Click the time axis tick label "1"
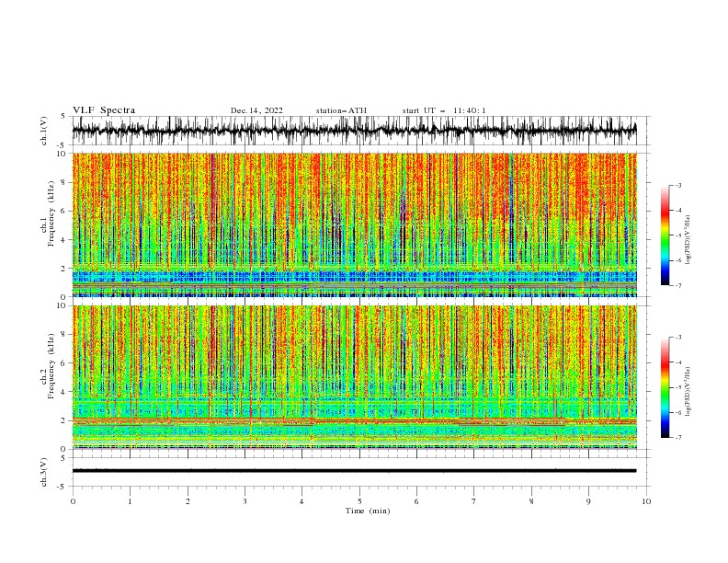The image size is (728, 563). pyautogui.click(x=130, y=501)
